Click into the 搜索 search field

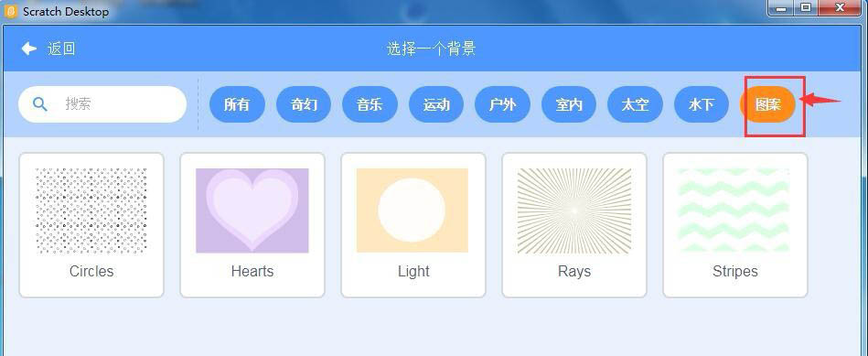point(102,104)
